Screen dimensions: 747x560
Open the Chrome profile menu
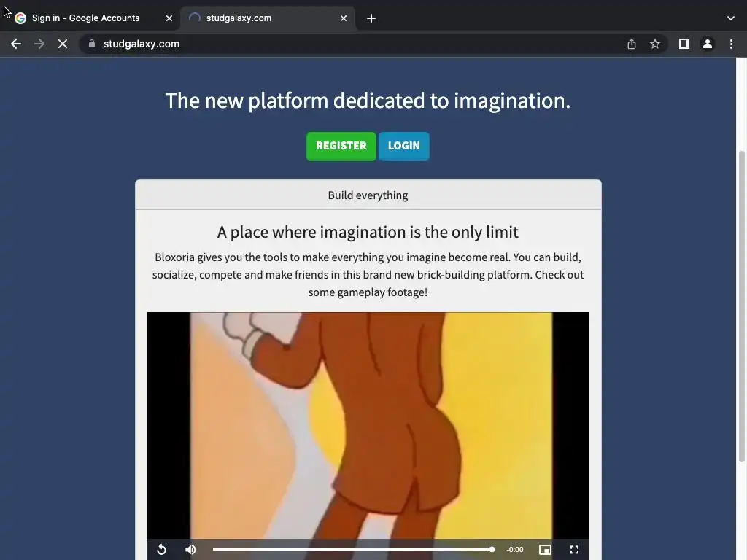coord(708,44)
